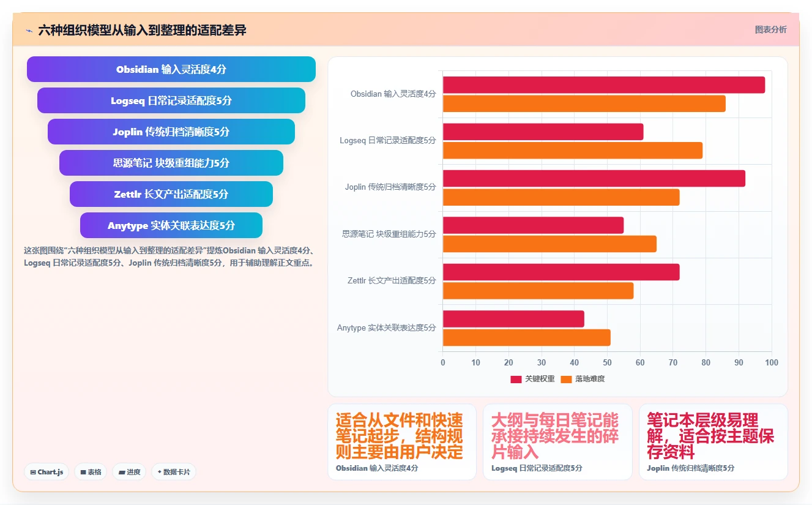Image resolution: width=812 pixels, height=505 pixels.
Task: Open the red Joplin data card
Action: [x=713, y=442]
